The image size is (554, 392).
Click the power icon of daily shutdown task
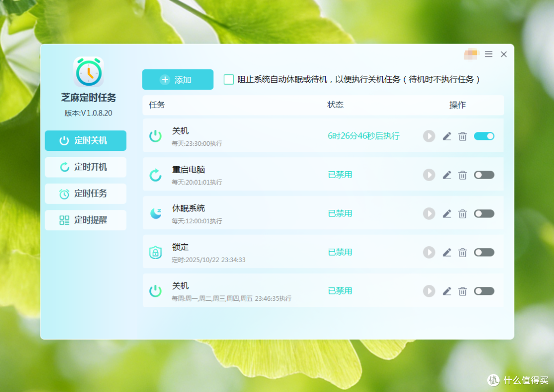pyautogui.click(x=155, y=136)
